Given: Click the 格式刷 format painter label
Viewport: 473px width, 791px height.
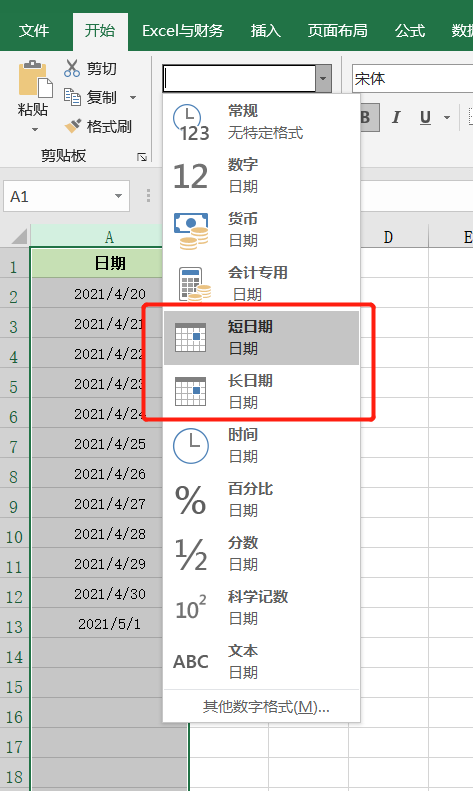Looking at the screenshot, I should click(109, 126).
